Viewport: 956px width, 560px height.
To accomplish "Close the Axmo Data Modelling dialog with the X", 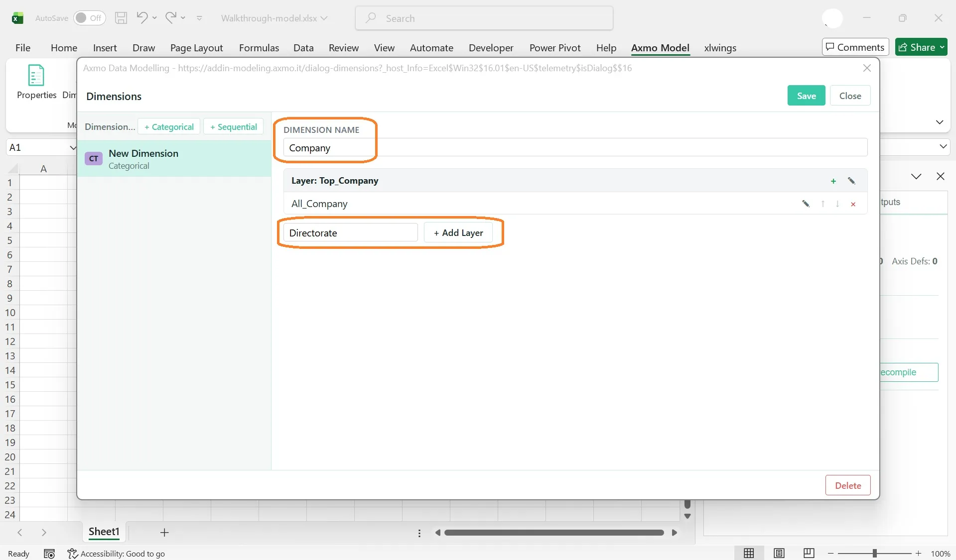I will click(867, 68).
